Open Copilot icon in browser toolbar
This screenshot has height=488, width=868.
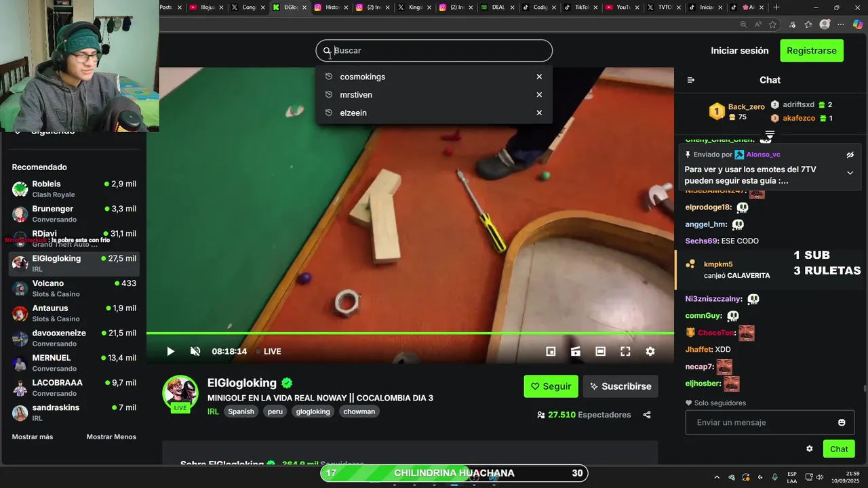(857, 24)
